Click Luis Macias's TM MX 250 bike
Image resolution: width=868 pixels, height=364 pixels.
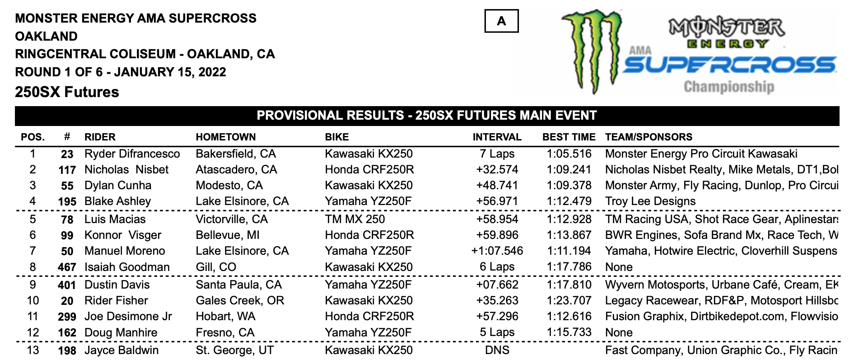pos(355,219)
